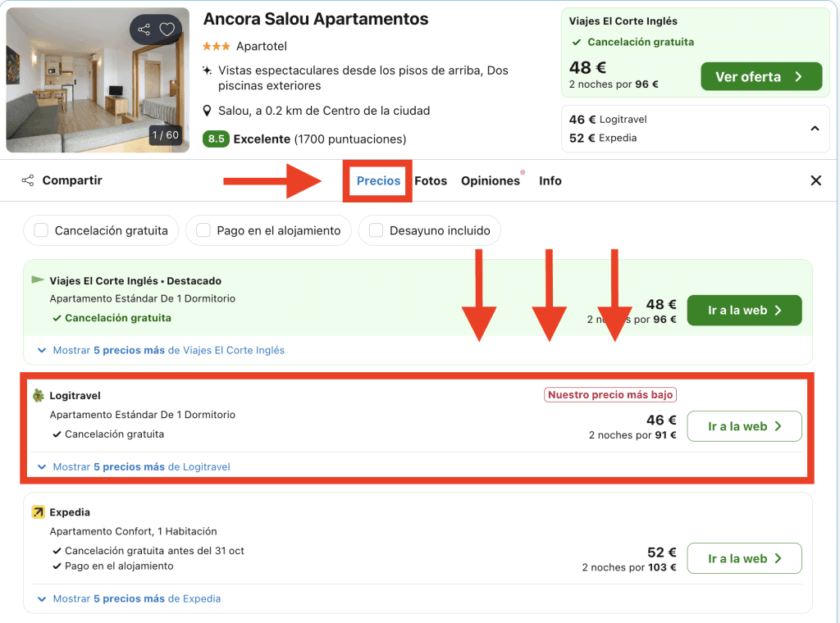
Task: Click the Logitravel logo icon
Action: tap(38, 396)
